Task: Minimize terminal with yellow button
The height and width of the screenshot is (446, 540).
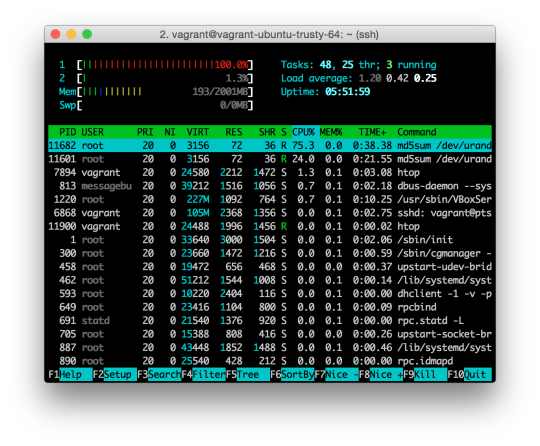Action: click(x=71, y=34)
